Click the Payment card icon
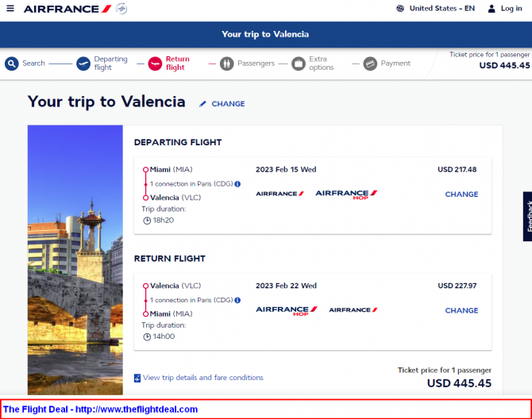The width and height of the screenshot is (532, 419). (370, 63)
